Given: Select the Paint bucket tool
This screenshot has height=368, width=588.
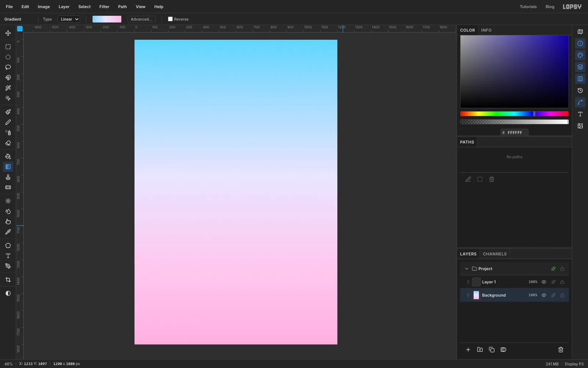Looking at the screenshot, I should click(x=8, y=156).
